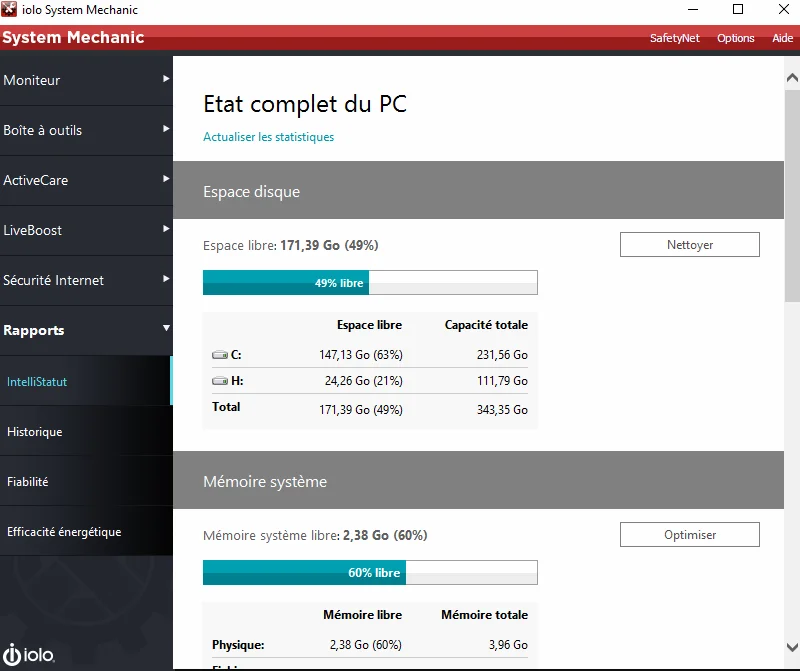Click the C: drive icon
800x671 pixels.
pyautogui.click(x=220, y=355)
